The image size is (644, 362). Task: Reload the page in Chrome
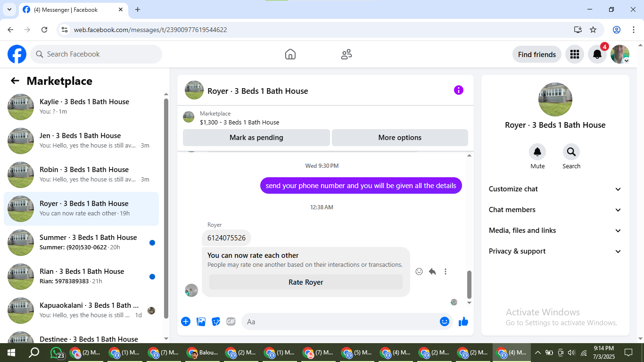click(44, 30)
